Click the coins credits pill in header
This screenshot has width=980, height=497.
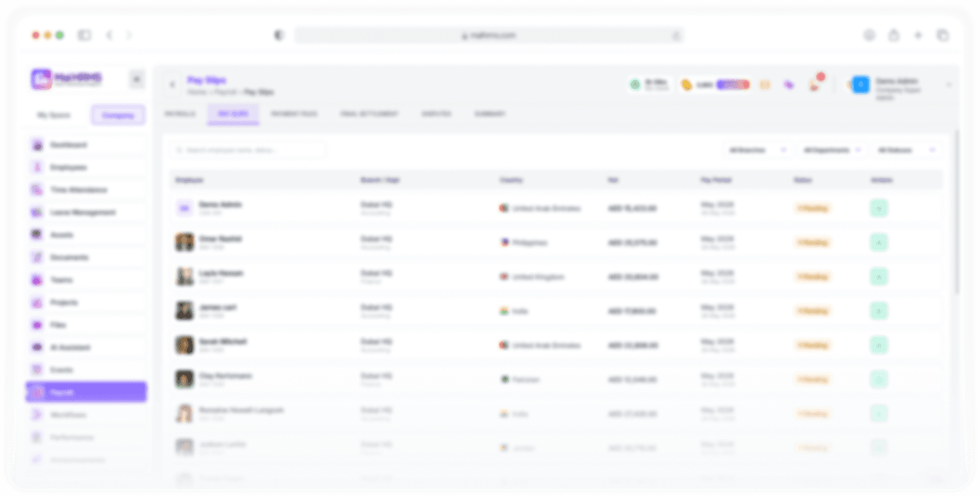[716, 85]
